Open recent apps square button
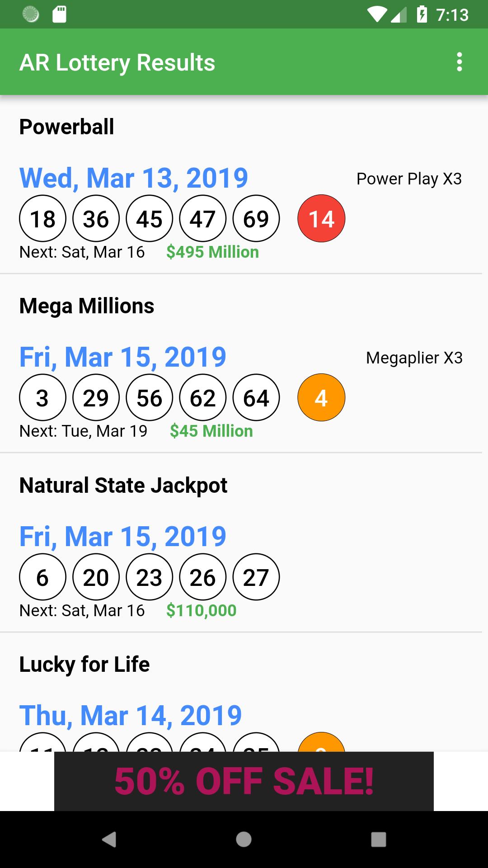 click(x=379, y=840)
